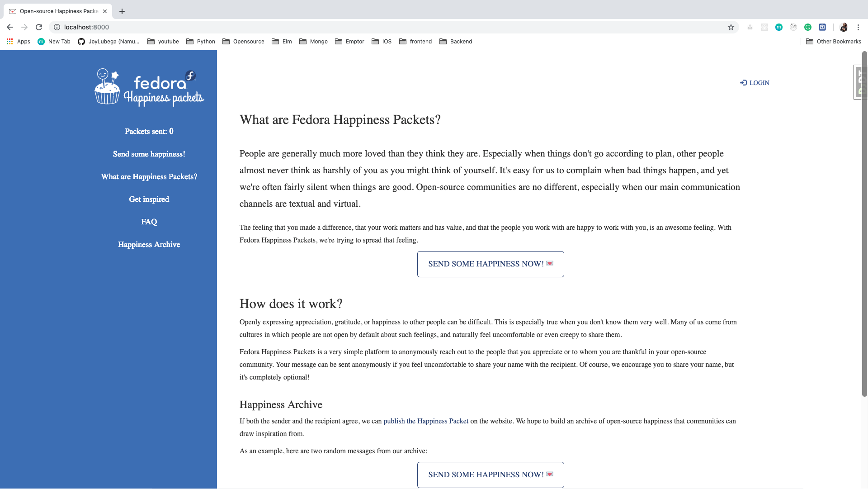This screenshot has width=868, height=489.
Task: Click the page vertical scrollbar thumb
Action: (864, 224)
